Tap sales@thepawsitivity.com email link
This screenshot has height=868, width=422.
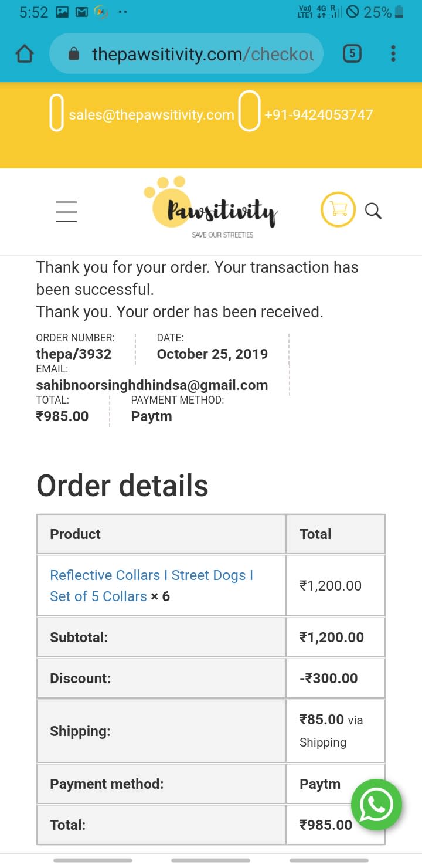[151, 115]
